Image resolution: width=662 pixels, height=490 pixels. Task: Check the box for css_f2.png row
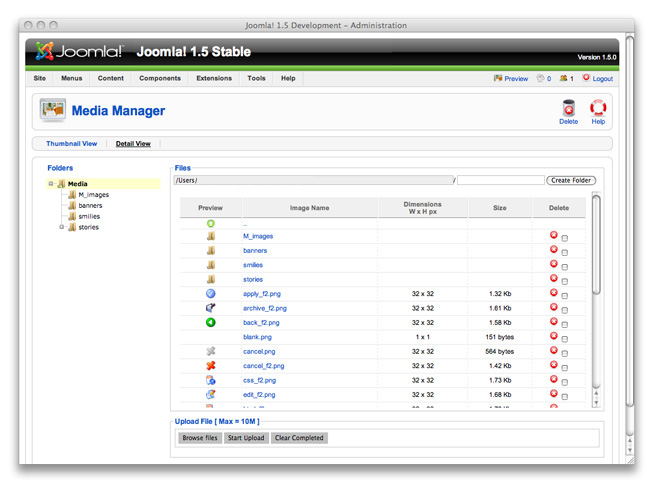click(565, 382)
